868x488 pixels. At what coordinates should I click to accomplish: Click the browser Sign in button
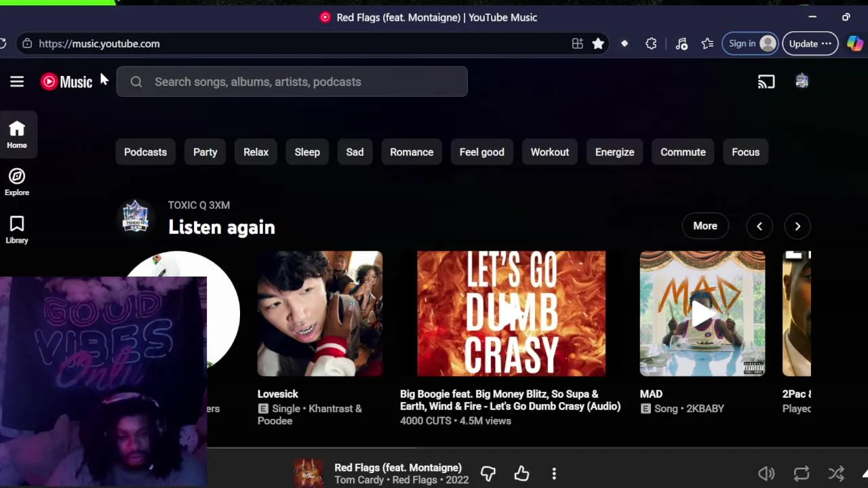tap(750, 43)
